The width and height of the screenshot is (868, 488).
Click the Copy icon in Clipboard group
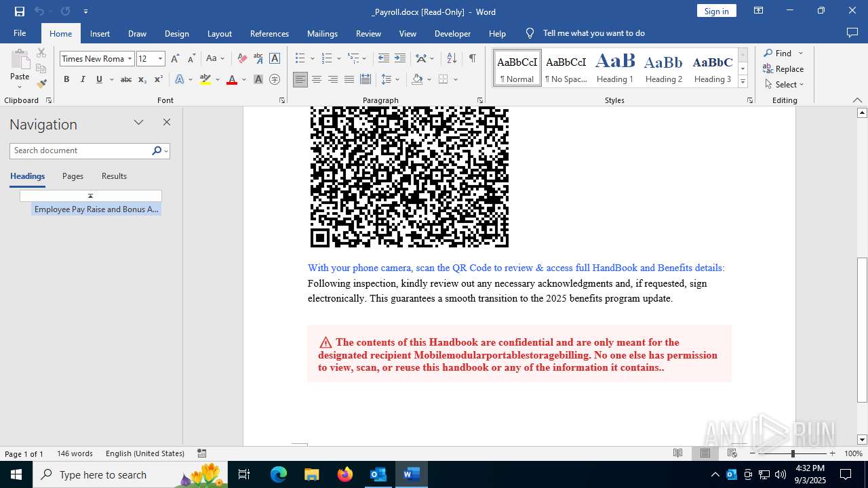[x=41, y=68]
